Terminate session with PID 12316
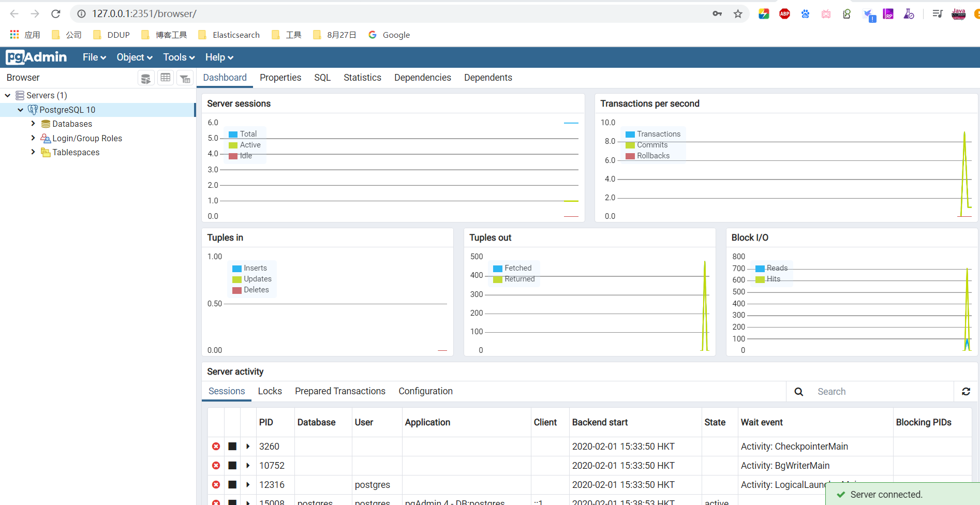 [x=216, y=484]
